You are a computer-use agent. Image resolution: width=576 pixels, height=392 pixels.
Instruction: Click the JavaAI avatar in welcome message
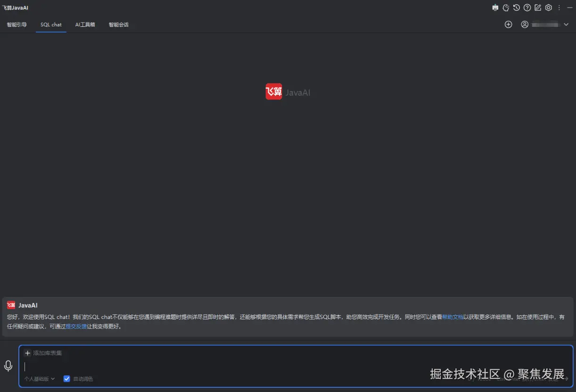click(11, 305)
